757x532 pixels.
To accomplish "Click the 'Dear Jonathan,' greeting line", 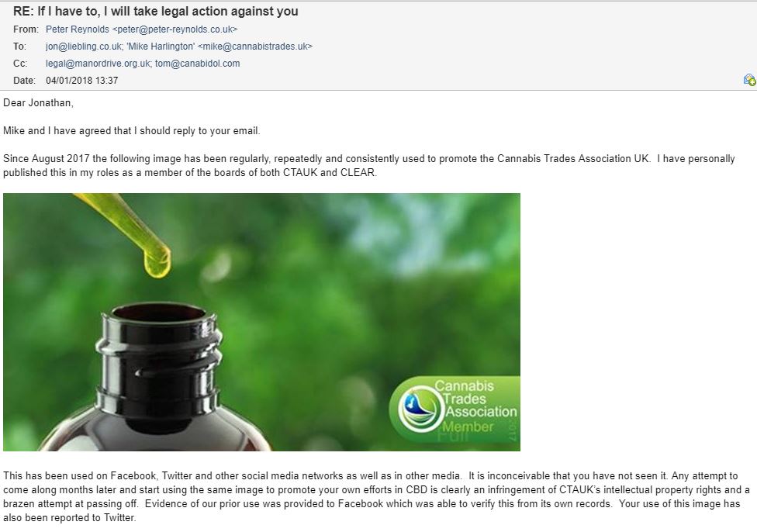I will point(38,103).
